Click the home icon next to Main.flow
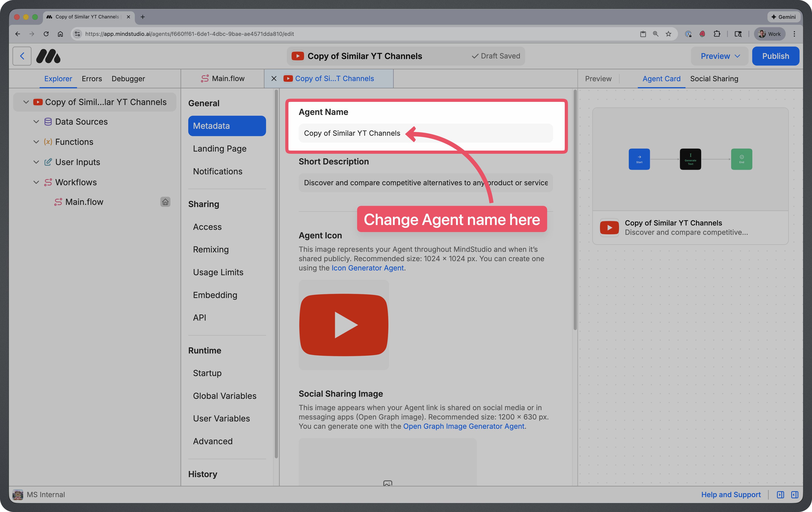This screenshot has height=512, width=812. tap(165, 202)
